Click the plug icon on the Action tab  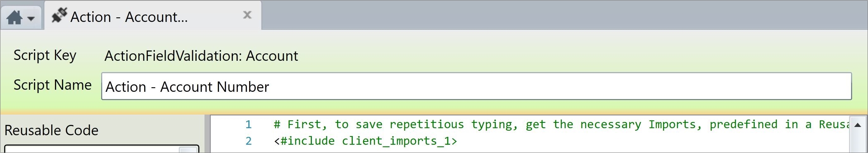(x=59, y=15)
